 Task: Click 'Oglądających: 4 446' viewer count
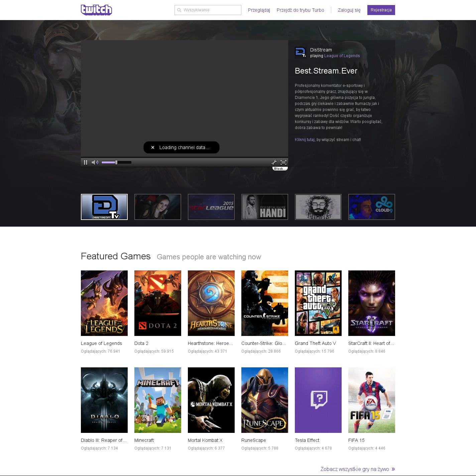point(367,448)
